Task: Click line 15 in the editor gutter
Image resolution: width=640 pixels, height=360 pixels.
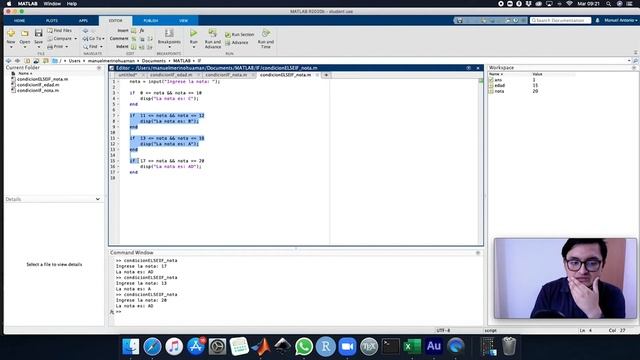Action: pyautogui.click(x=113, y=161)
